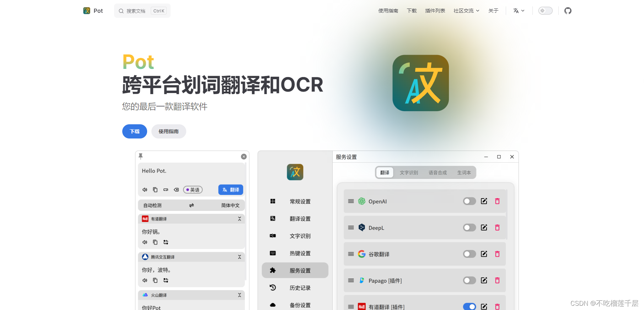Open 关于 in the top navigation

(x=493, y=11)
